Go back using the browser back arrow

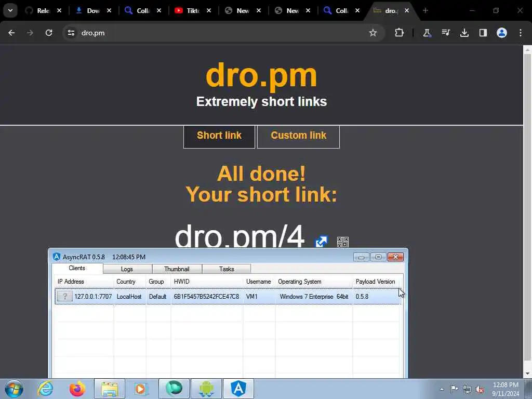coord(11,33)
